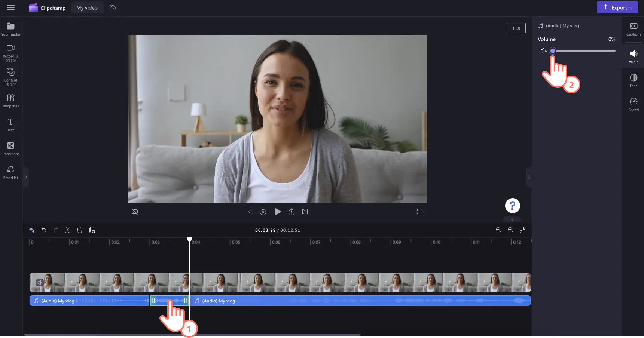Viewport: 644px width, 338px height.
Task: Fit the timeline to screen
Action: 523,230
